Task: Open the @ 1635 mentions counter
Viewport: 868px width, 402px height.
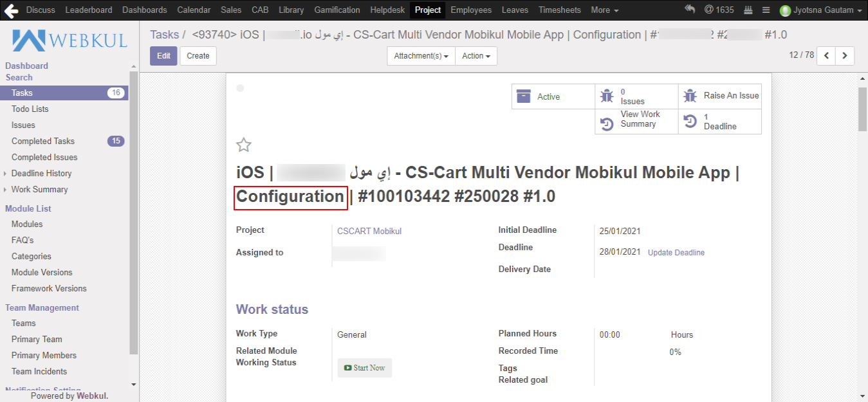Action: (x=719, y=10)
